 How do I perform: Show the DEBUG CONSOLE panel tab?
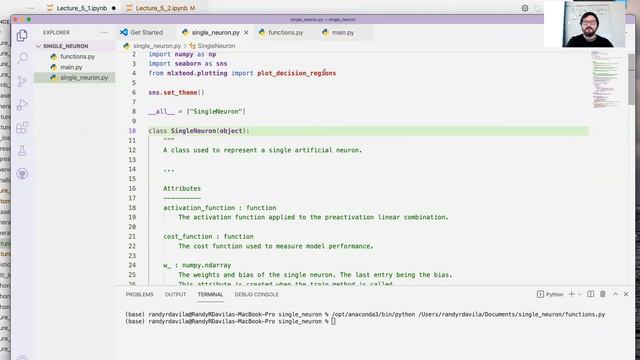[256, 294]
